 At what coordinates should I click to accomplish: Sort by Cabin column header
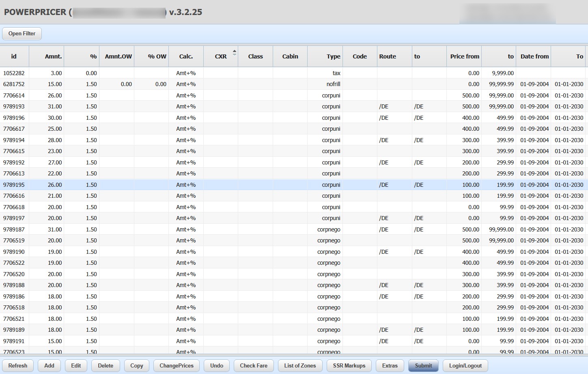[290, 56]
